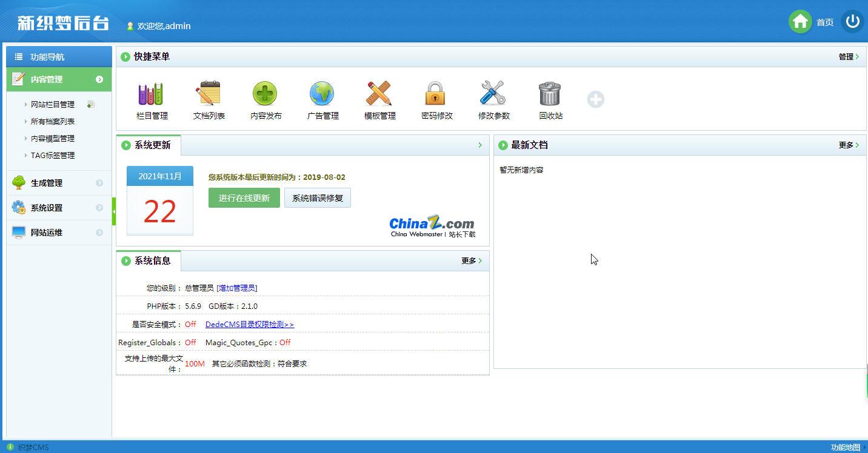Click the 新织梦后台 logo

63,23
